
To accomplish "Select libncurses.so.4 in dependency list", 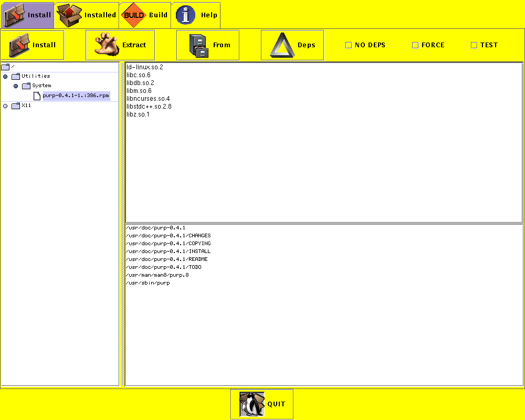I will tap(148, 99).
